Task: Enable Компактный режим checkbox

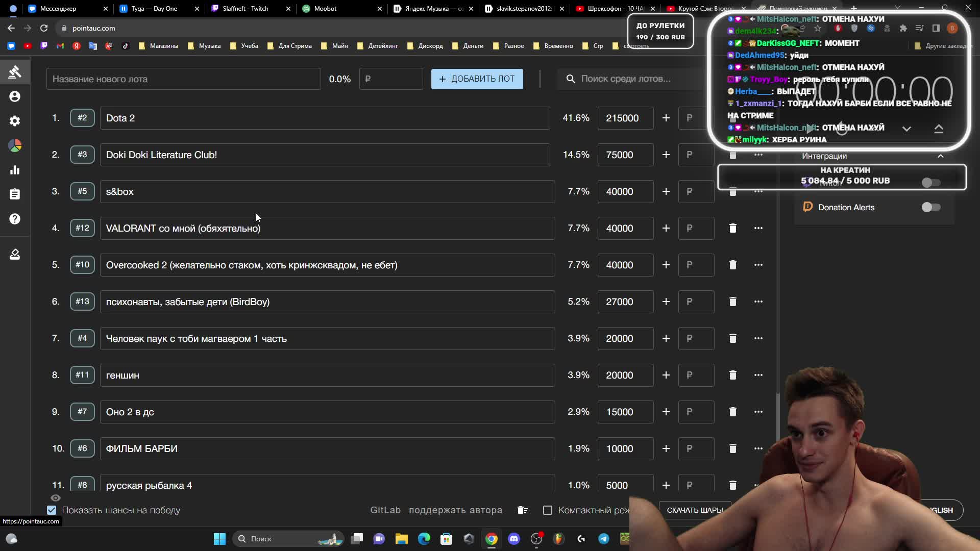Action: click(x=548, y=510)
